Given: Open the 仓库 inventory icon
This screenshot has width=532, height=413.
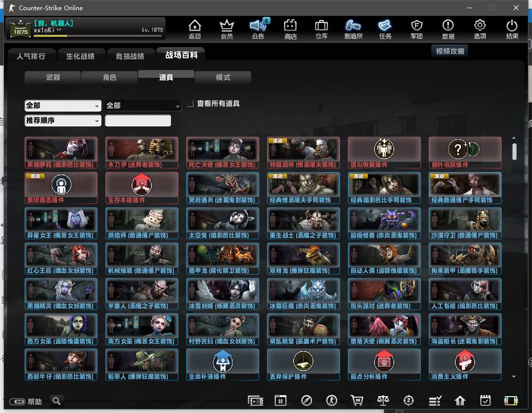Looking at the screenshot, I should pos(321,29).
